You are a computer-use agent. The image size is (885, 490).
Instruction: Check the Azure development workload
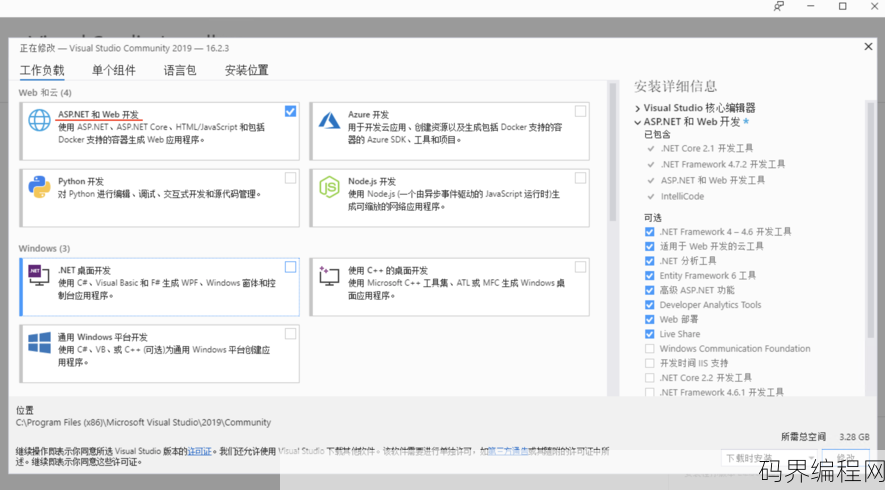(580, 111)
